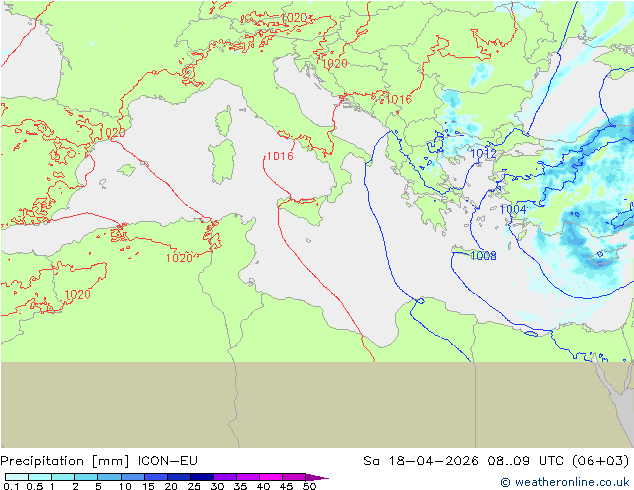The width and height of the screenshot is (634, 490).
Task: Click the 'Sa 18-04-2026 08..09 UTC (06+03)' timestamp
Action: 496,461
